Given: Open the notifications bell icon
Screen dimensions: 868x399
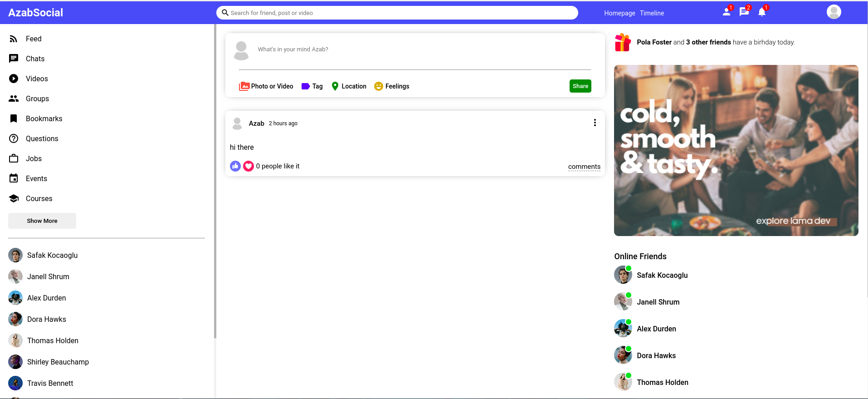Looking at the screenshot, I should point(762,12).
